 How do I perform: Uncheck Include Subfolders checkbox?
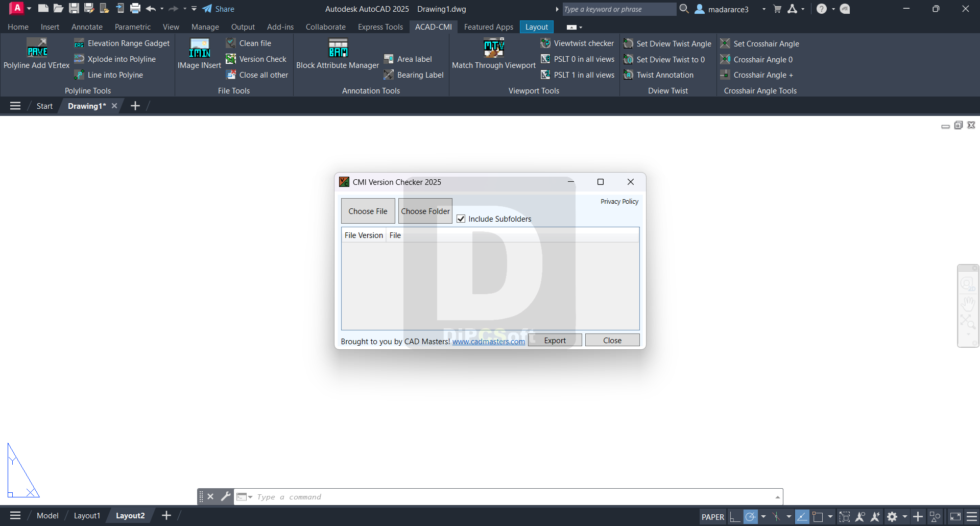461,219
